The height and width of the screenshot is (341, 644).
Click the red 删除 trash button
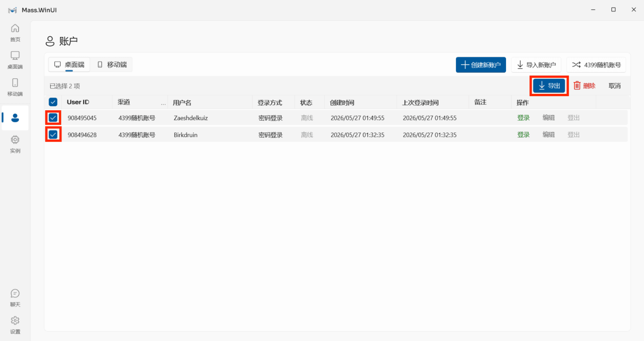pos(584,86)
